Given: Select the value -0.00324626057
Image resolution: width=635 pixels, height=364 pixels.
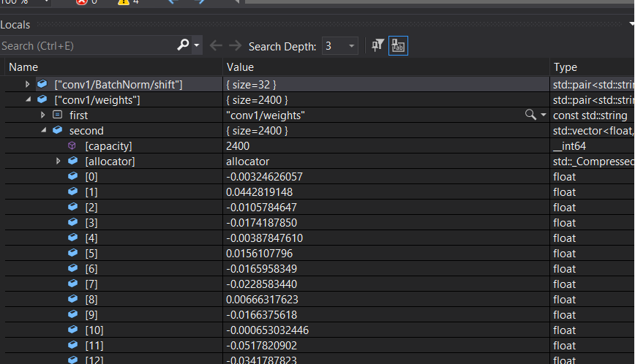Looking at the screenshot, I should coord(264,177).
